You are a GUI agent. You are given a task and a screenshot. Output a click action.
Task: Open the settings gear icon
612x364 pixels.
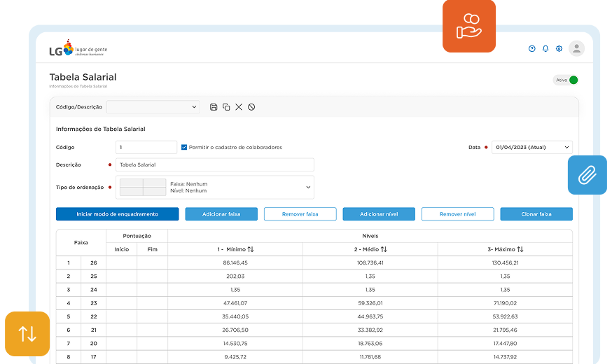pos(559,49)
